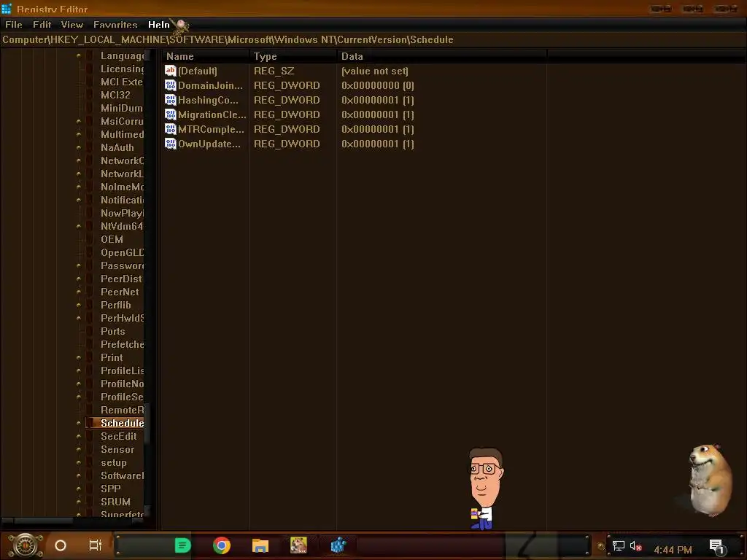
Task: Select the setup key in tree
Action: pyautogui.click(x=114, y=462)
